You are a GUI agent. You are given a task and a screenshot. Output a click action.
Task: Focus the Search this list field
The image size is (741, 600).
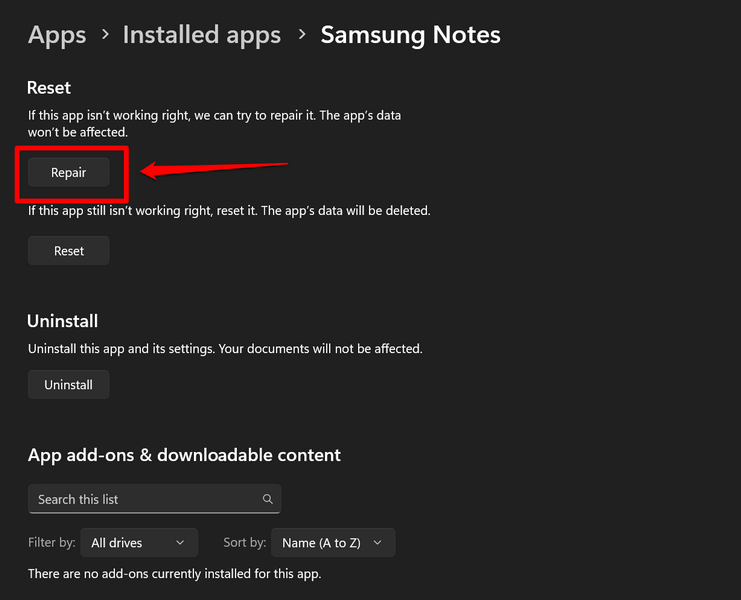pyautogui.click(x=145, y=499)
